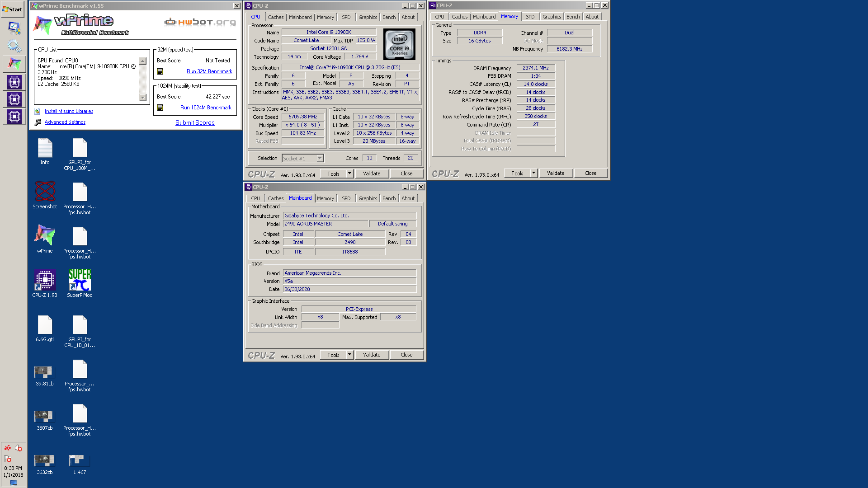Screen dimensions: 868x488
Task: Click Validate in the Memory window
Action: pyautogui.click(x=556, y=173)
